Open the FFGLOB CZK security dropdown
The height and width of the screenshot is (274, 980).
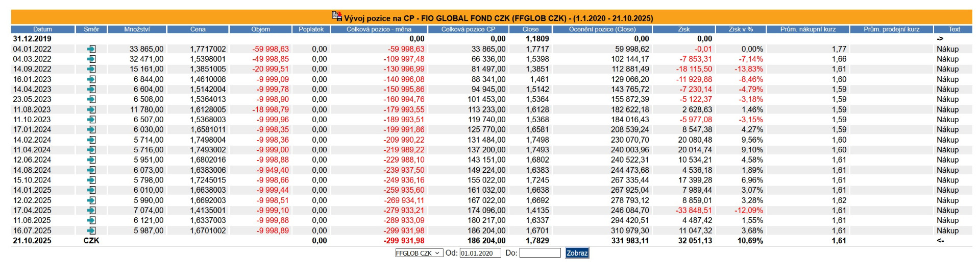419,253
